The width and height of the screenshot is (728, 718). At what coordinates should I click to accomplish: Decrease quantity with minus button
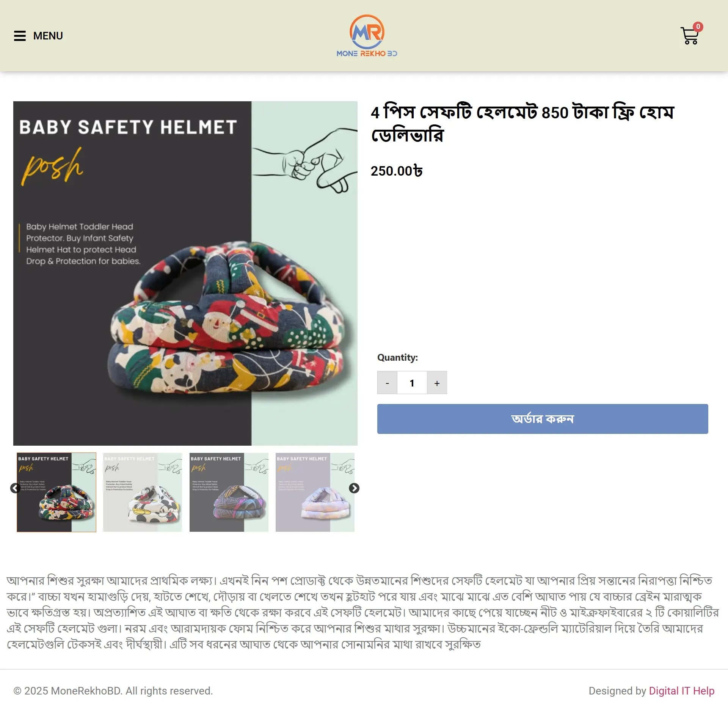(x=387, y=383)
